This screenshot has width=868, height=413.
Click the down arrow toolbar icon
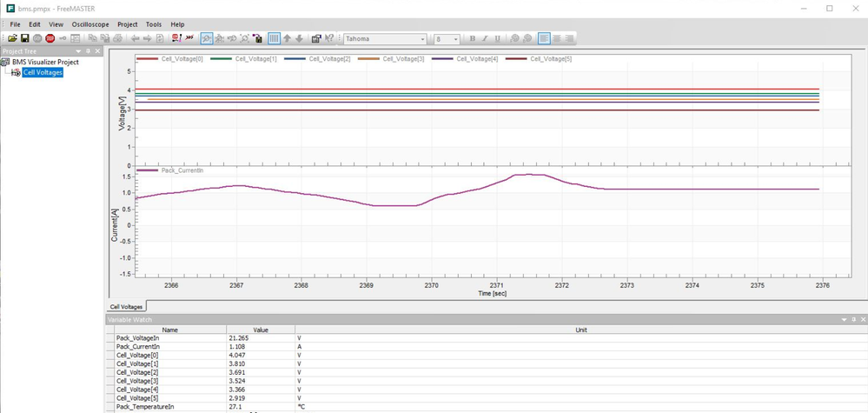pyautogui.click(x=299, y=39)
